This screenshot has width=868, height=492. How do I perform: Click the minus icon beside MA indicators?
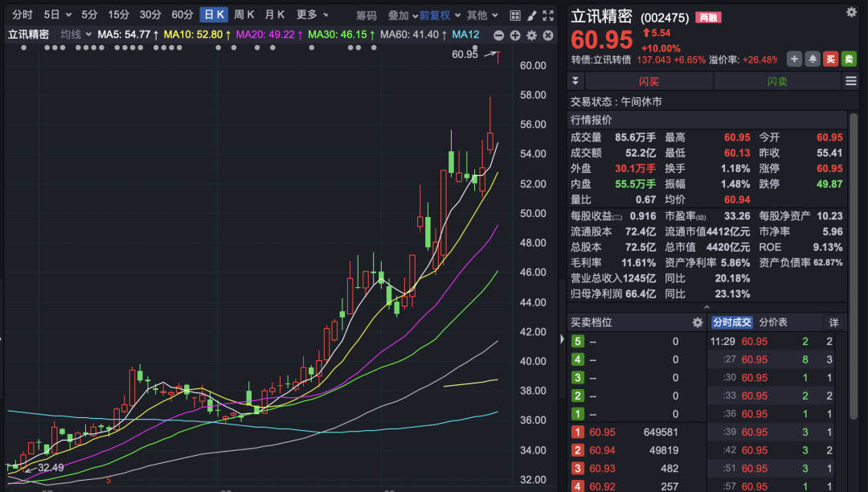pyautogui.click(x=498, y=35)
